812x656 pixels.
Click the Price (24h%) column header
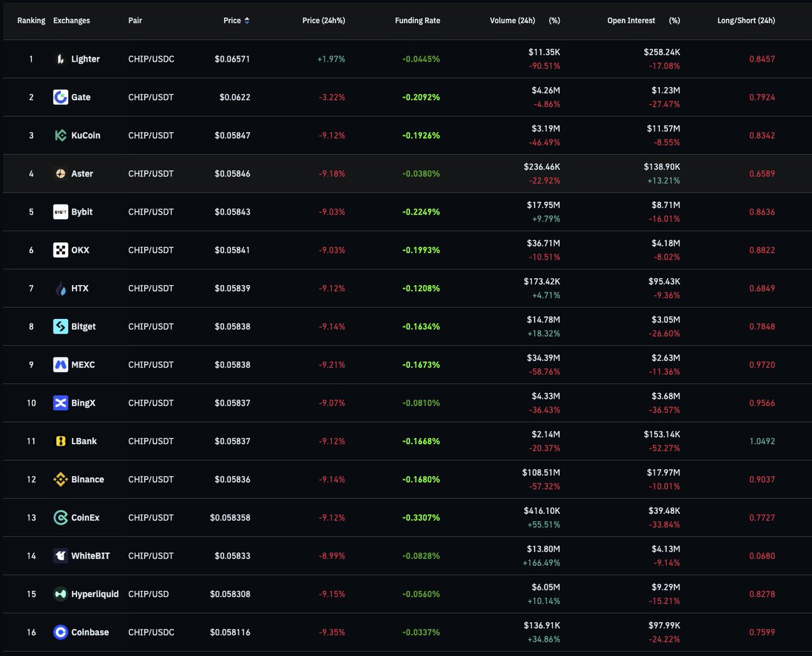coord(323,20)
